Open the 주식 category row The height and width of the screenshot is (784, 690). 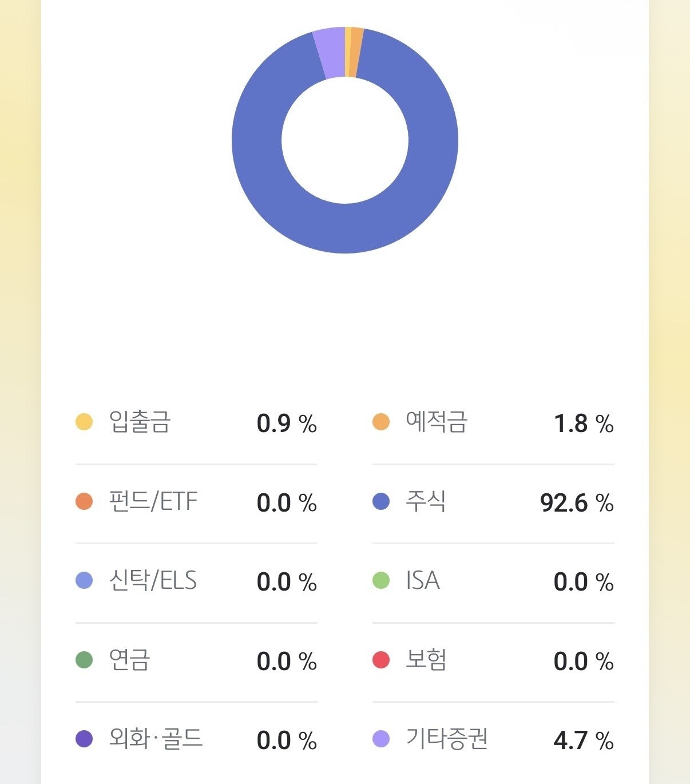[493, 502]
